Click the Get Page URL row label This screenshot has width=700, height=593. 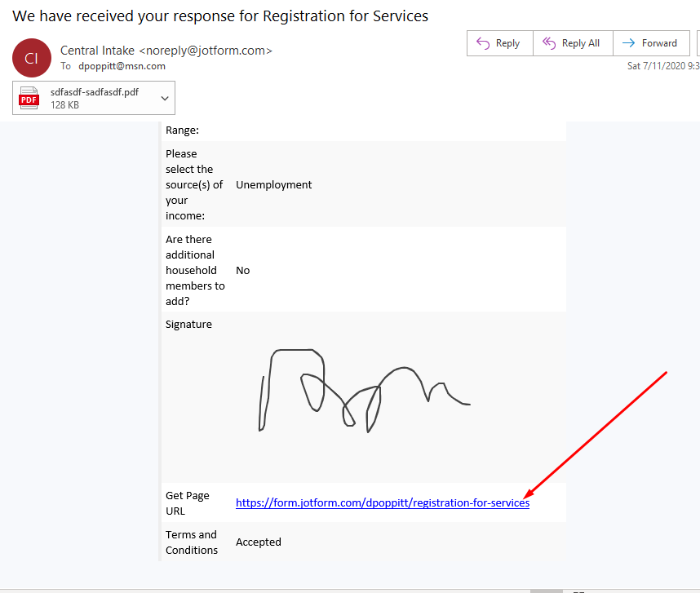[189, 502]
